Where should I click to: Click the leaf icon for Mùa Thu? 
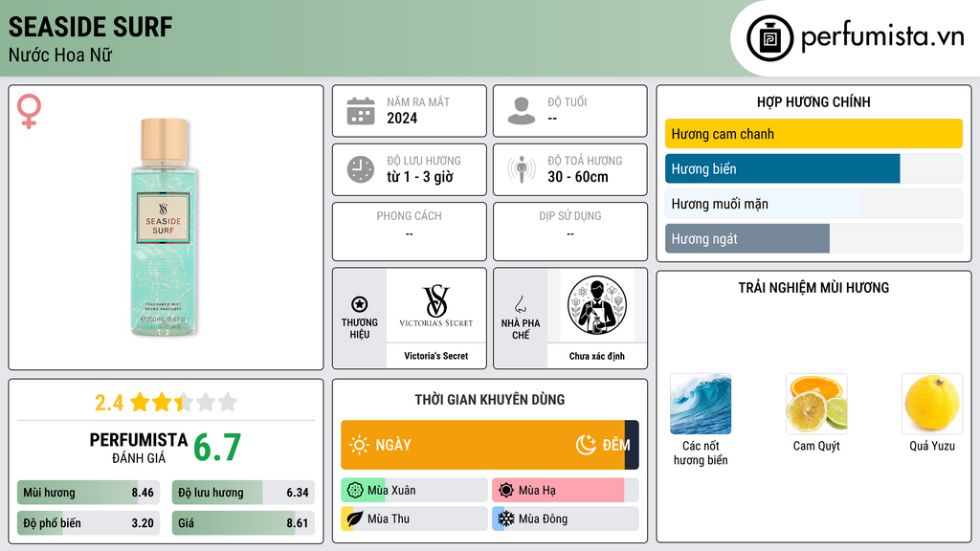[x=354, y=518]
